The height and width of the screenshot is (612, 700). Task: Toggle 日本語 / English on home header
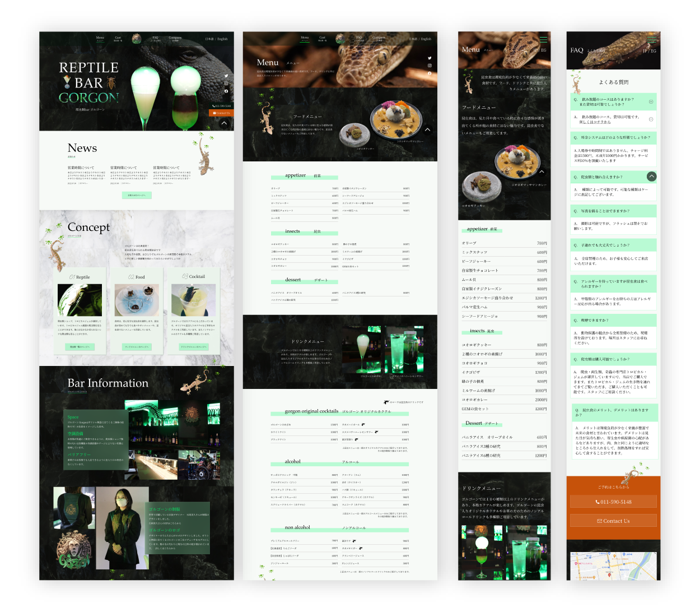216,39
